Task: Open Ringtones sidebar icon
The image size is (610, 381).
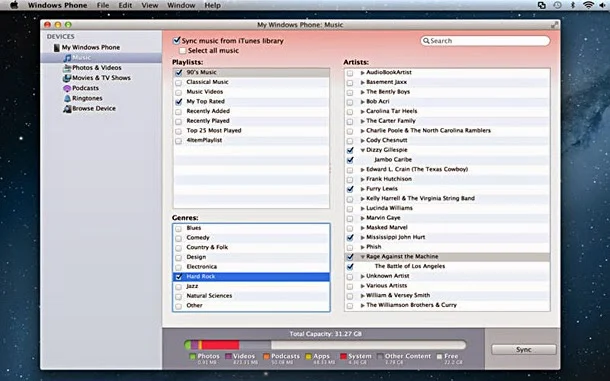Action: pyautogui.click(x=67, y=98)
